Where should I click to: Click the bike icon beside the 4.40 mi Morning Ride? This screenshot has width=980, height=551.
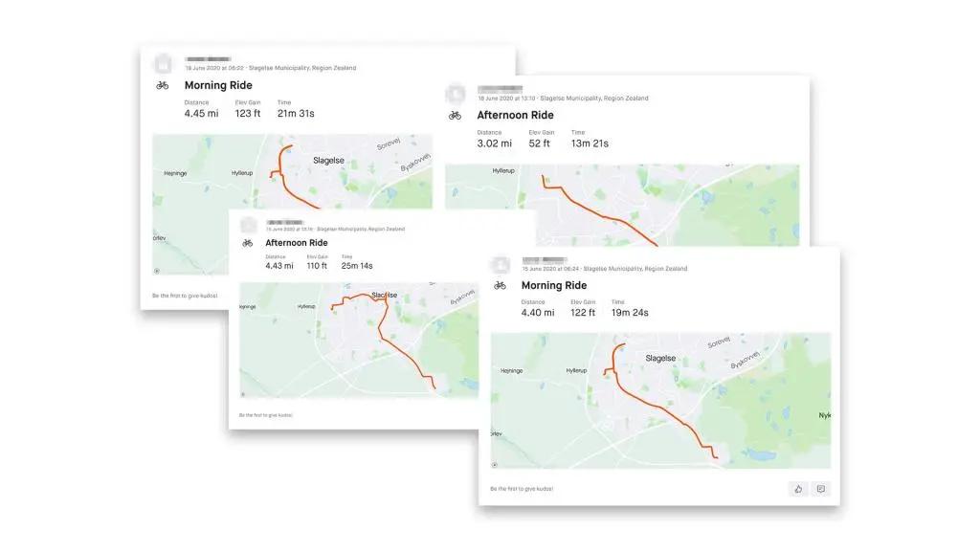[500, 285]
